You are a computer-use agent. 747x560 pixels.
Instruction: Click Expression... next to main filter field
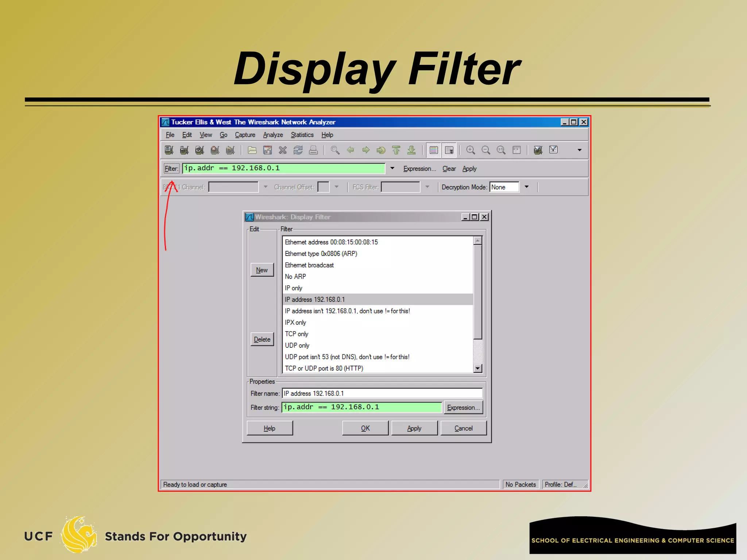(419, 168)
